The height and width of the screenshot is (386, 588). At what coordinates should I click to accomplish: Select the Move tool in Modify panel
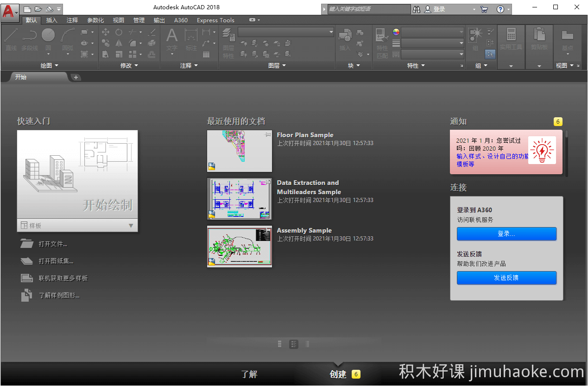[x=106, y=32]
